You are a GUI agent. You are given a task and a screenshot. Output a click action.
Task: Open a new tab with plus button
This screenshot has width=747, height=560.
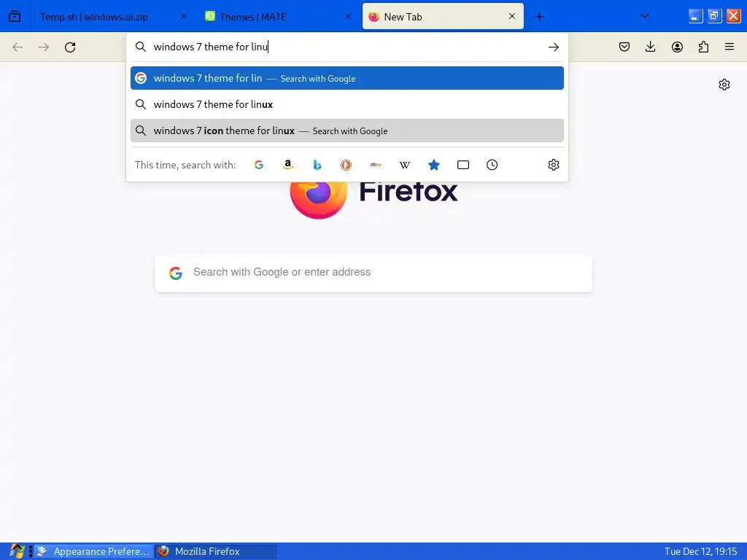[539, 17]
